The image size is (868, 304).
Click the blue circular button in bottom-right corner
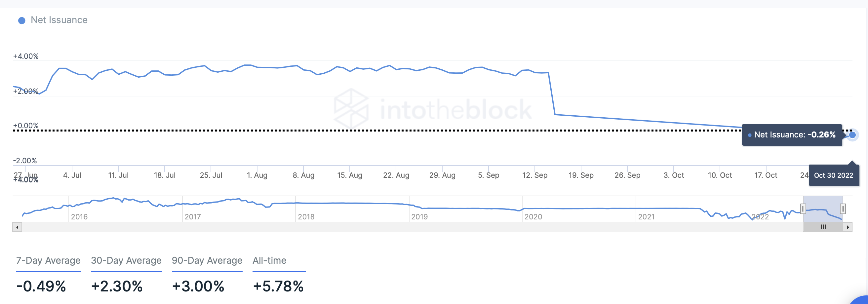click(861, 300)
